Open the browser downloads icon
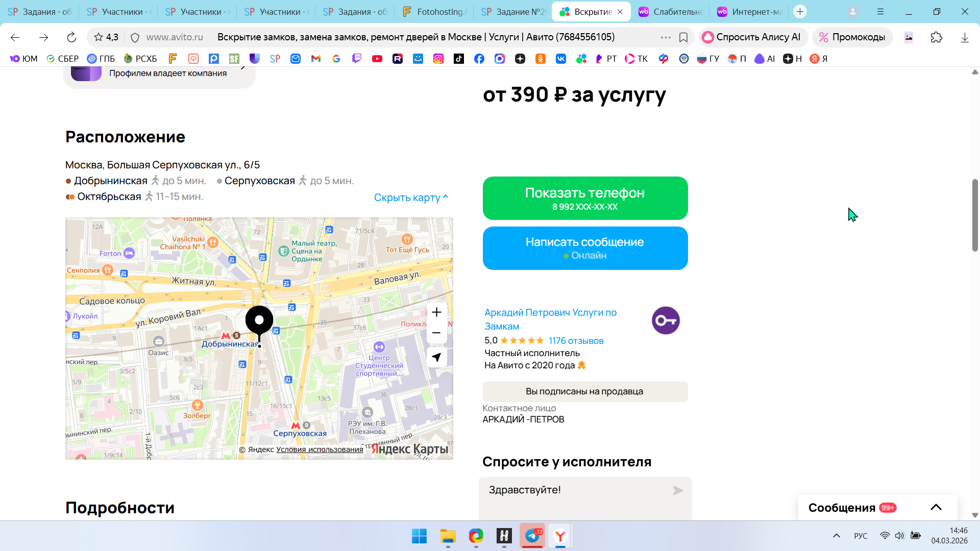Screen dimensions: 980x551 [965, 37]
